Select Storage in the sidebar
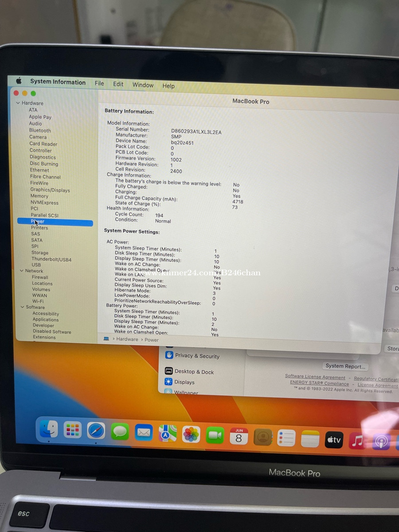399x532 pixels. tap(40, 253)
